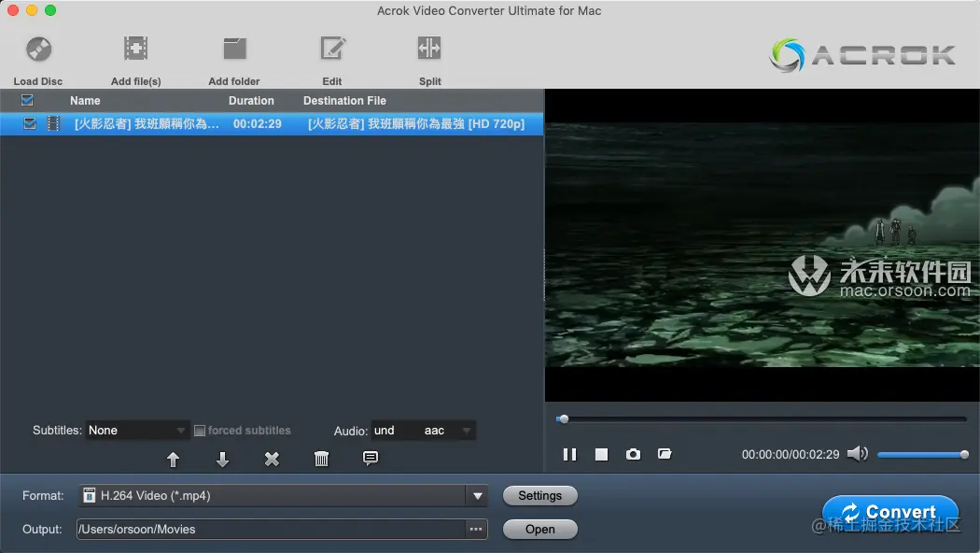The image size is (980, 553).
Task: Remove the selected file with the X icon
Action: (272, 460)
